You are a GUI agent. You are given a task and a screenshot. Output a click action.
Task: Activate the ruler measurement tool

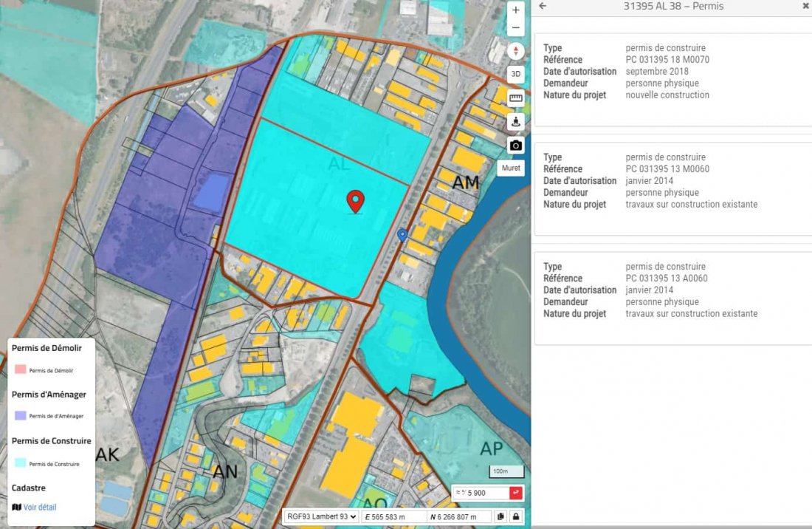[516, 98]
